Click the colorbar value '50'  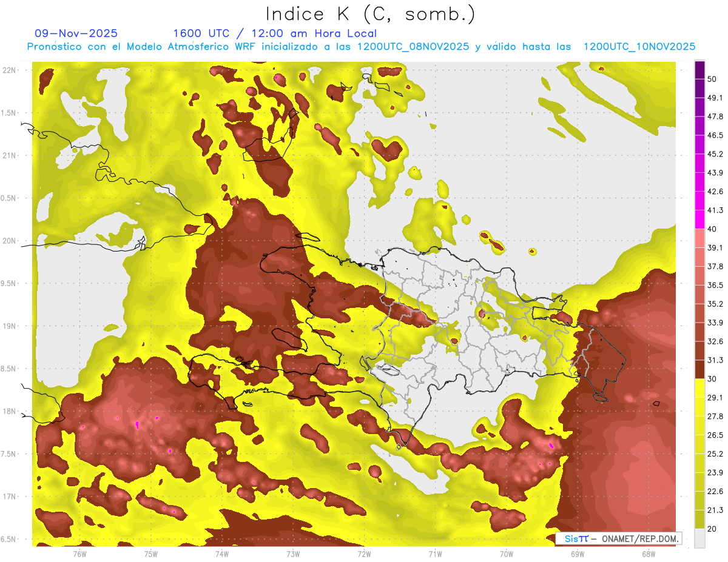(x=712, y=79)
